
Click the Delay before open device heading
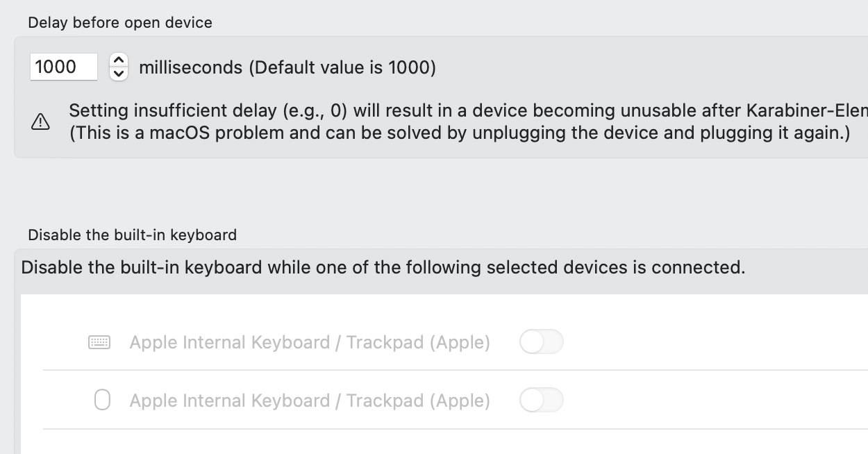119,22
